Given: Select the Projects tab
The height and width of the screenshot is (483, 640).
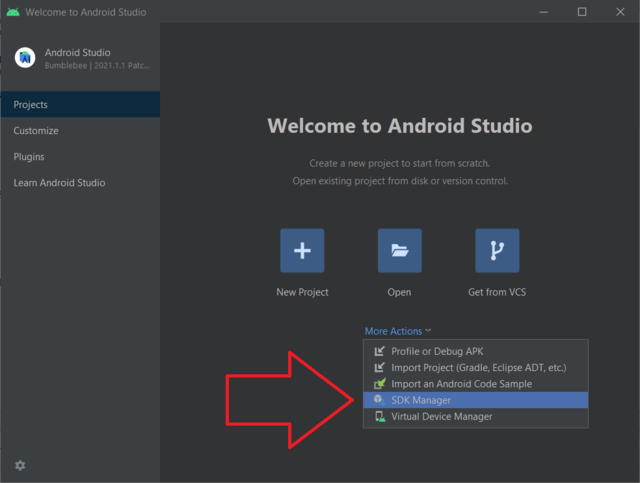Looking at the screenshot, I should pyautogui.click(x=80, y=105).
